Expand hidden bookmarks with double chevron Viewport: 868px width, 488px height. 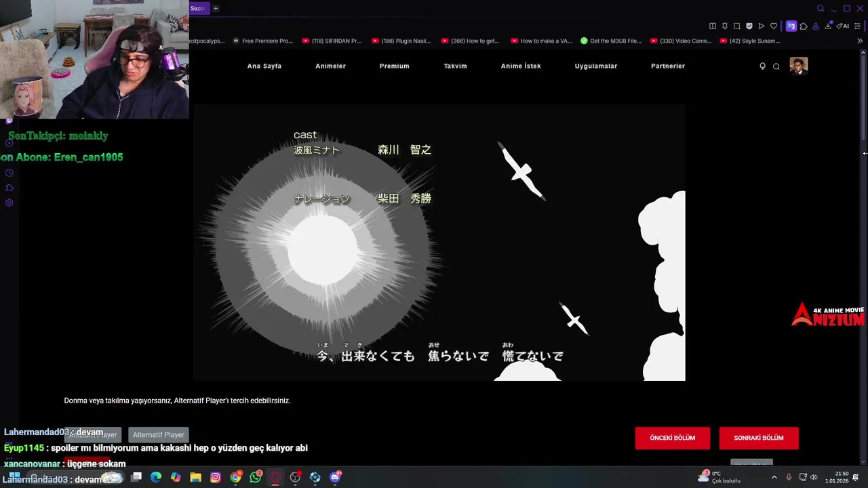pos(860,41)
